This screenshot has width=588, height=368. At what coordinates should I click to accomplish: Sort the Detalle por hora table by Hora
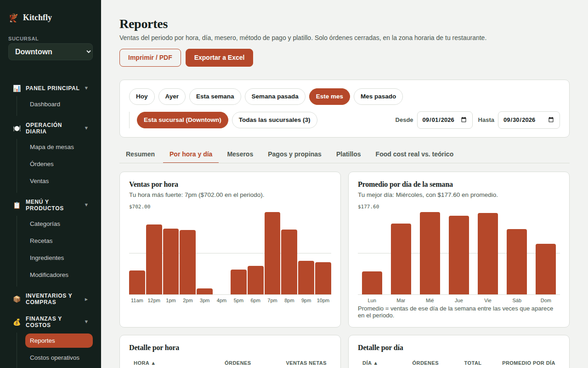pyautogui.click(x=144, y=363)
